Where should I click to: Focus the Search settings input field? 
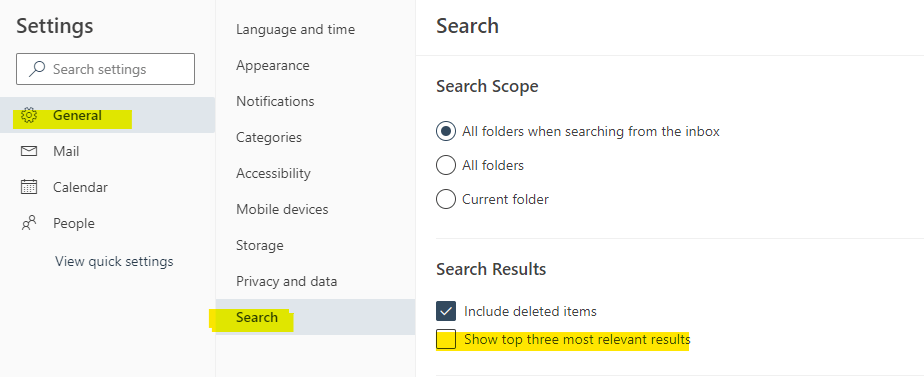[105, 69]
